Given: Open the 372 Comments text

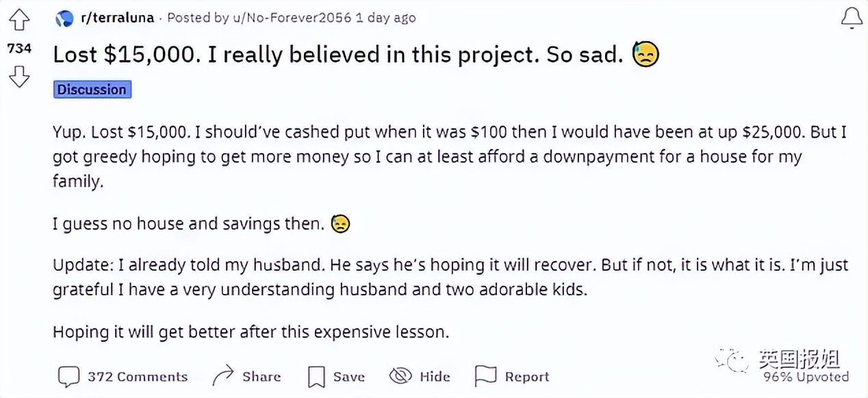Looking at the screenshot, I should [x=138, y=377].
